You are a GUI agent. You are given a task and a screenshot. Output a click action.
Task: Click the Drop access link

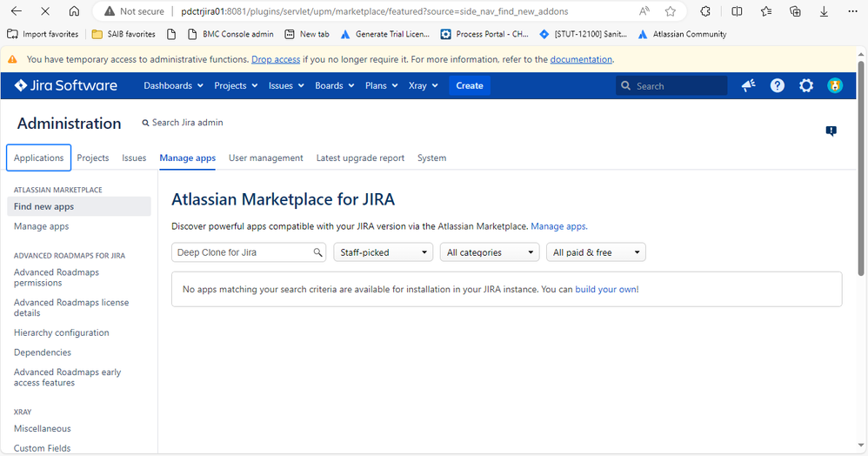276,59
